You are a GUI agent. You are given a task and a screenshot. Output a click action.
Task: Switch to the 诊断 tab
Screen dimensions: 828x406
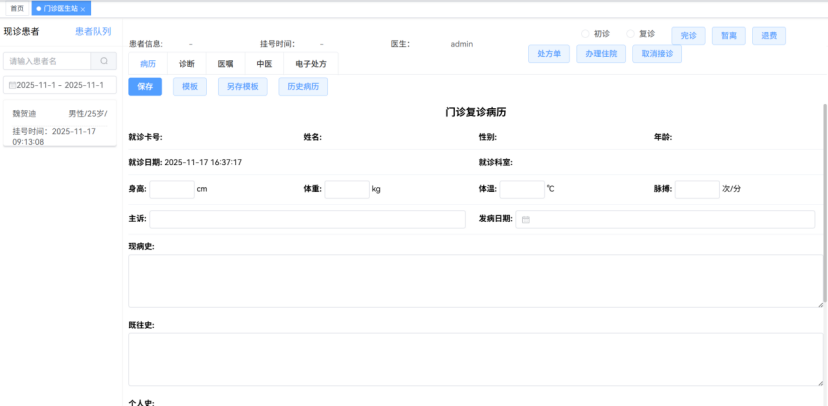point(187,64)
